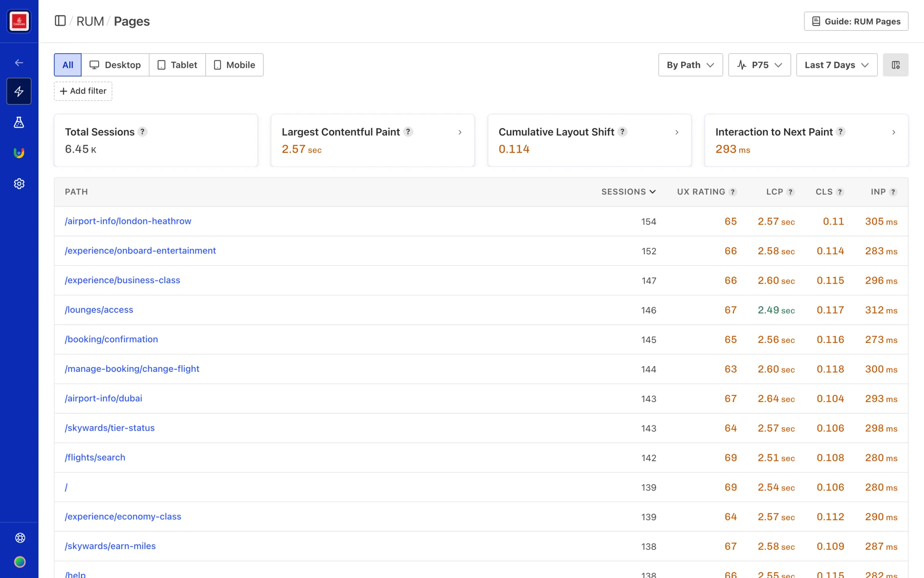This screenshot has height=578, width=924.
Task: Click the user avatar circle
Action: click(20, 562)
